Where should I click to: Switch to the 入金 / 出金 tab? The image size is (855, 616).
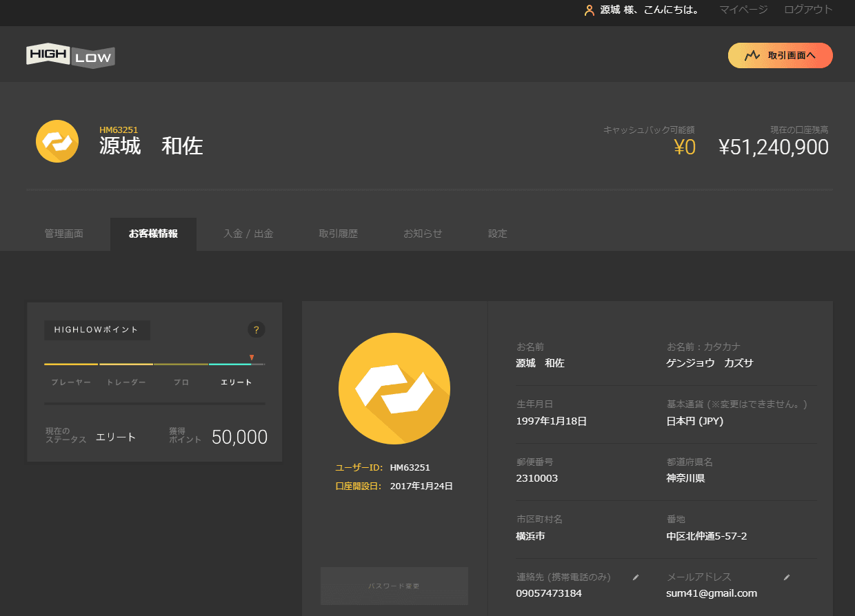click(248, 234)
